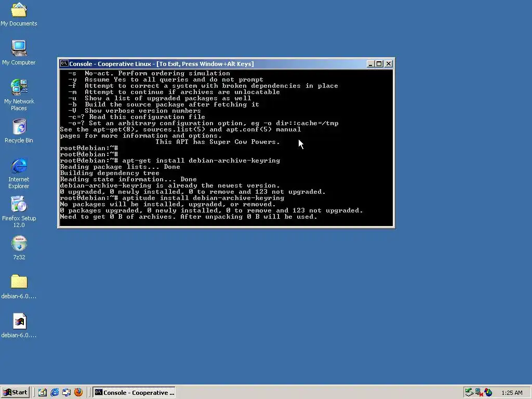Click '-V Show verbose version numbers' line

point(135,111)
